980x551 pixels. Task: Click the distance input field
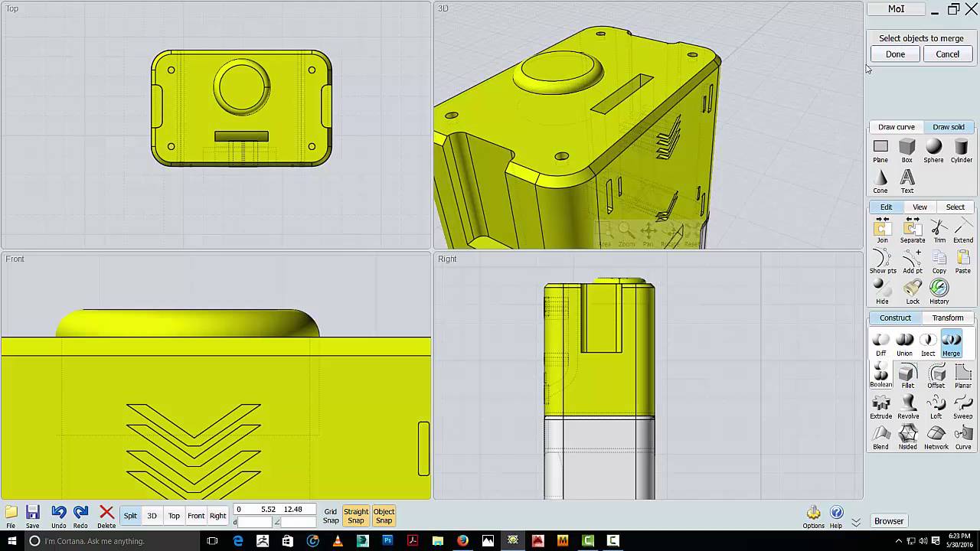coord(256,522)
